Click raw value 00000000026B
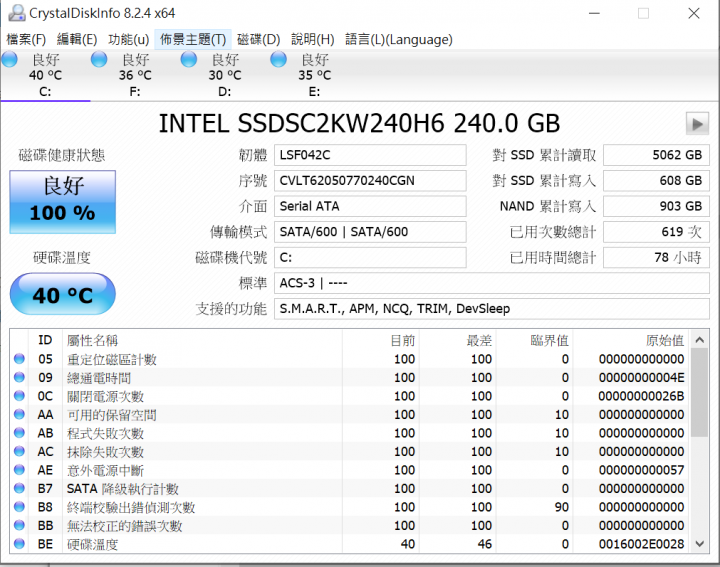 [x=641, y=396]
